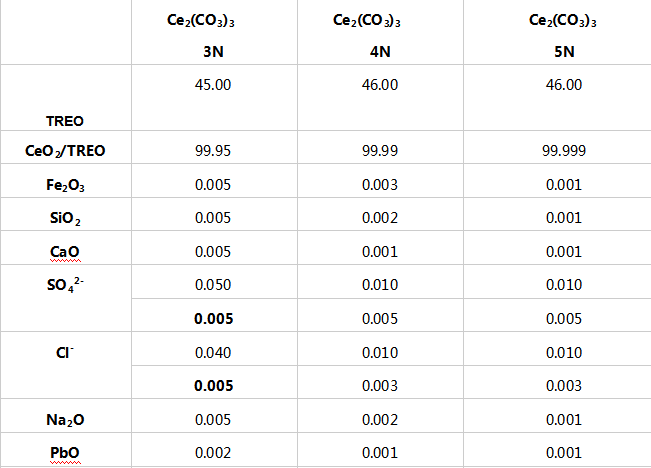
Task: Select the Cl- row label
Action: tap(65, 350)
